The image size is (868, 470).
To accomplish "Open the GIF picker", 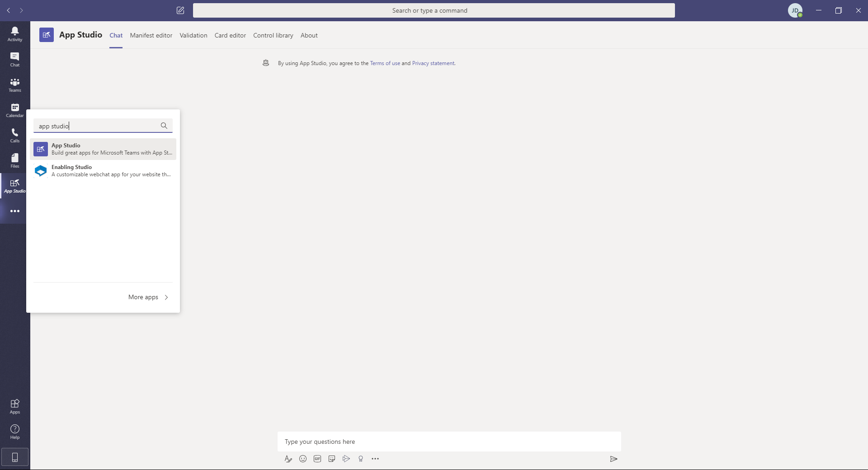I will (x=317, y=459).
